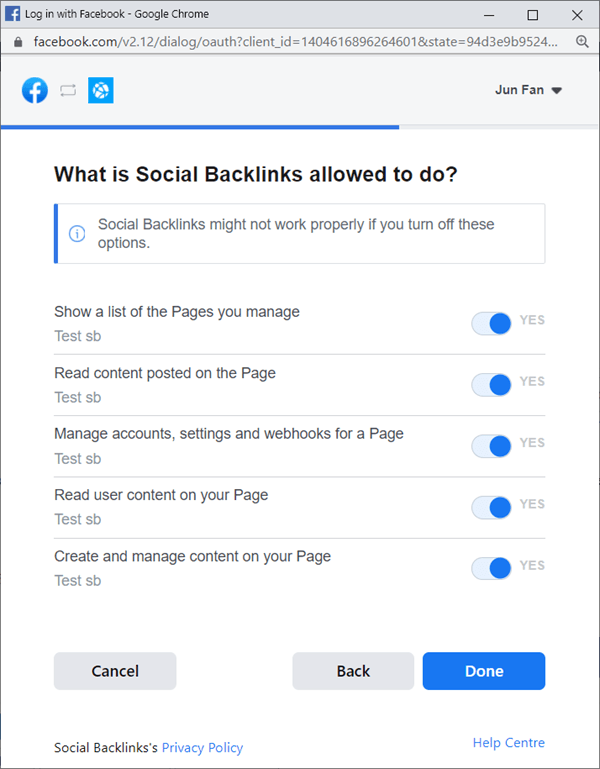Disable "Show a list of the Pages" toggle
Screen dimensions: 600x769
tap(492, 323)
